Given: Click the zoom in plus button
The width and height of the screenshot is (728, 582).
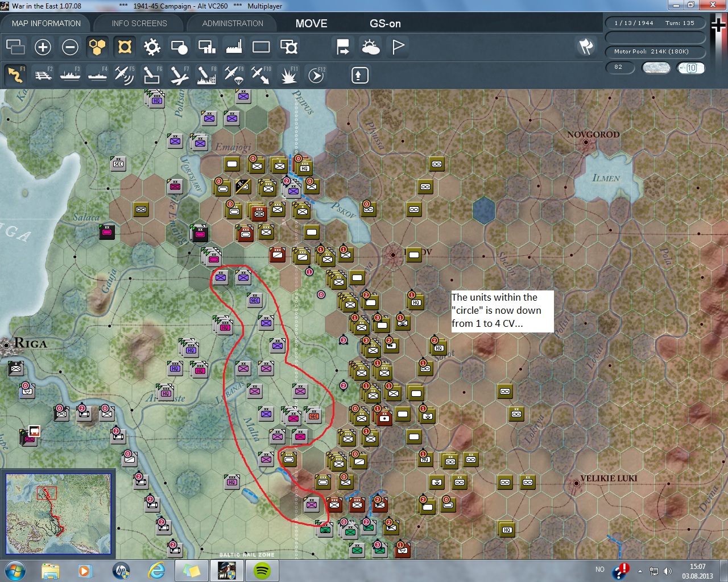Looking at the screenshot, I should pyautogui.click(x=43, y=47).
